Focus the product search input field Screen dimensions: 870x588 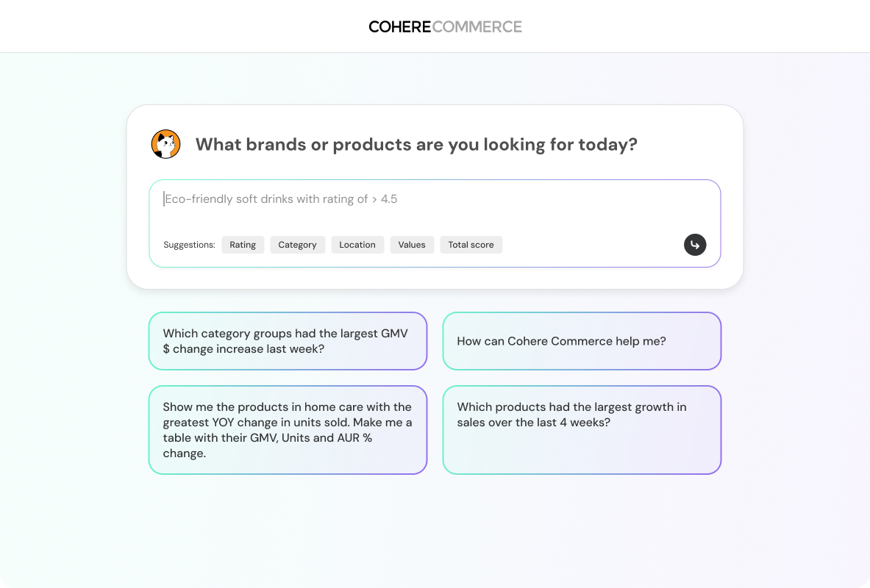[x=434, y=213]
